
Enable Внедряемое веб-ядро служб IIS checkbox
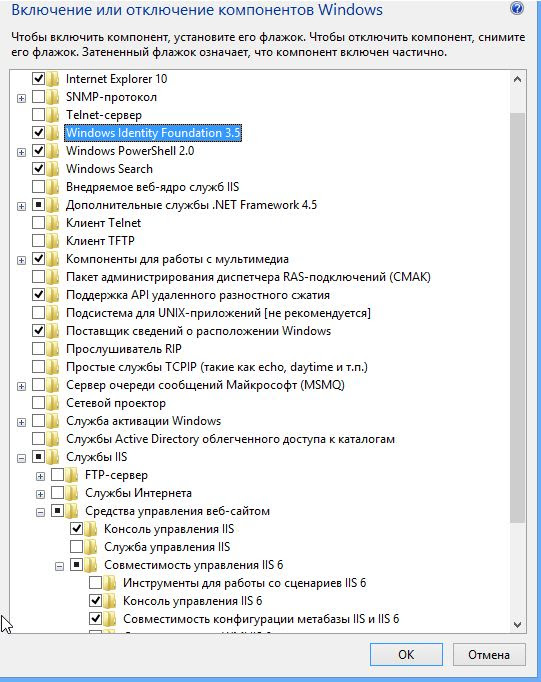pos(38,187)
